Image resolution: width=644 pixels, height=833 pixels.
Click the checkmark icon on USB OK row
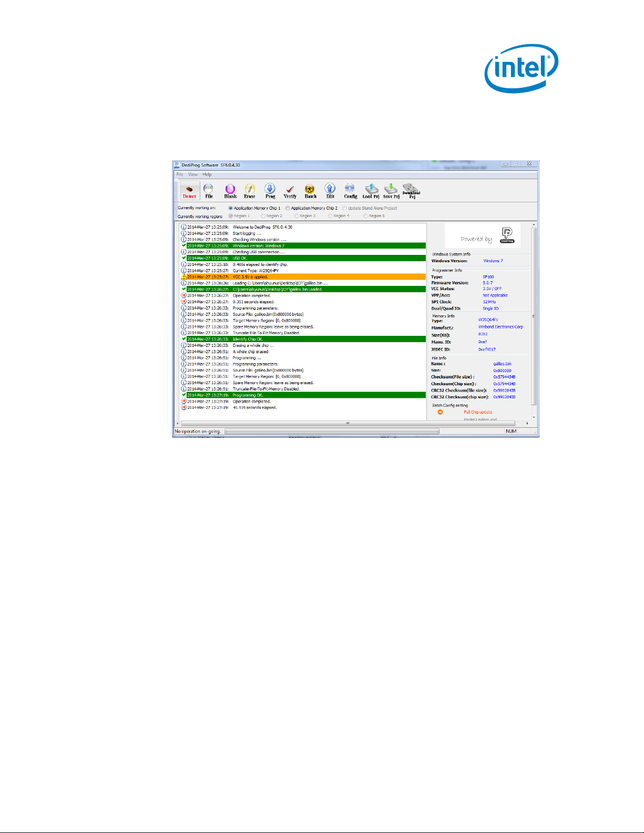[x=183, y=258]
